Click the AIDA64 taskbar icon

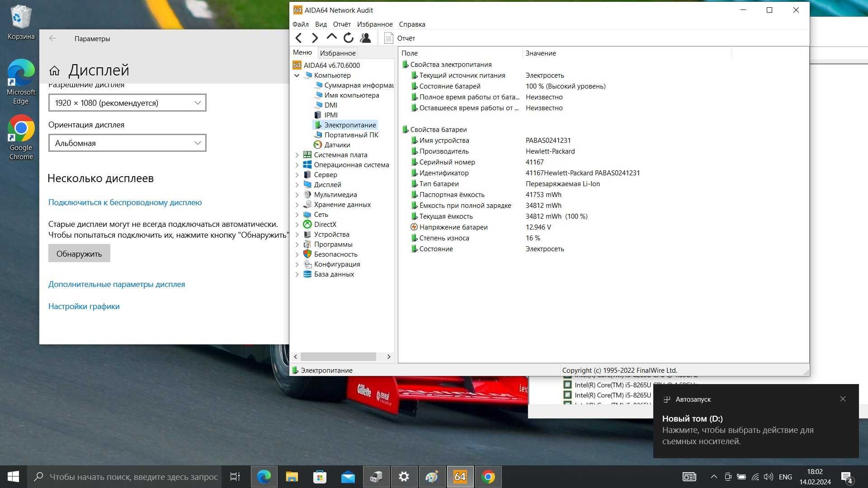460,477
